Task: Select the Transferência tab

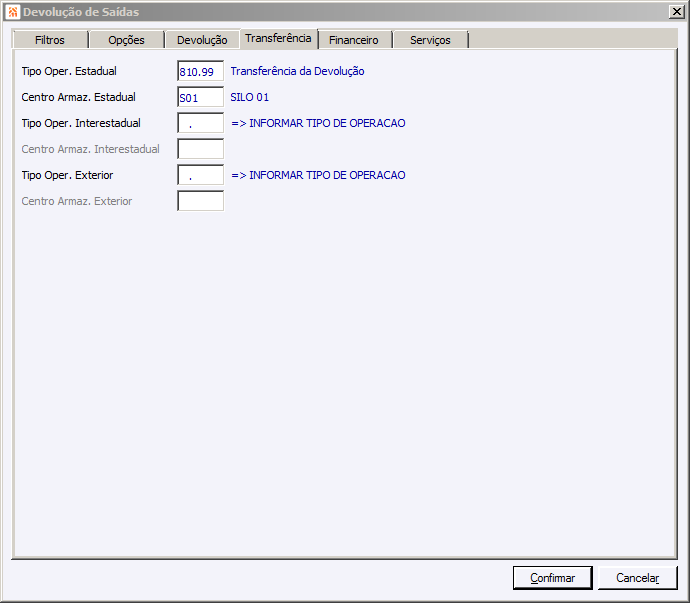Action: tap(278, 39)
